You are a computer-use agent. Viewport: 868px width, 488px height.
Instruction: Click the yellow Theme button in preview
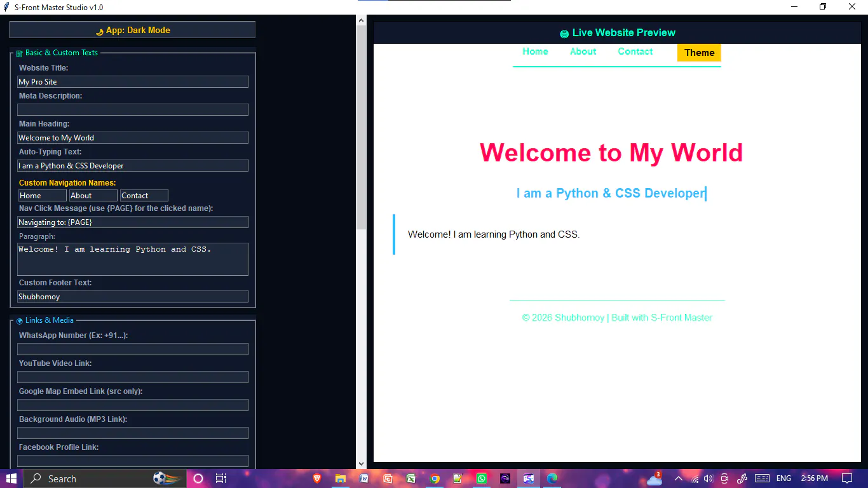pyautogui.click(x=699, y=53)
